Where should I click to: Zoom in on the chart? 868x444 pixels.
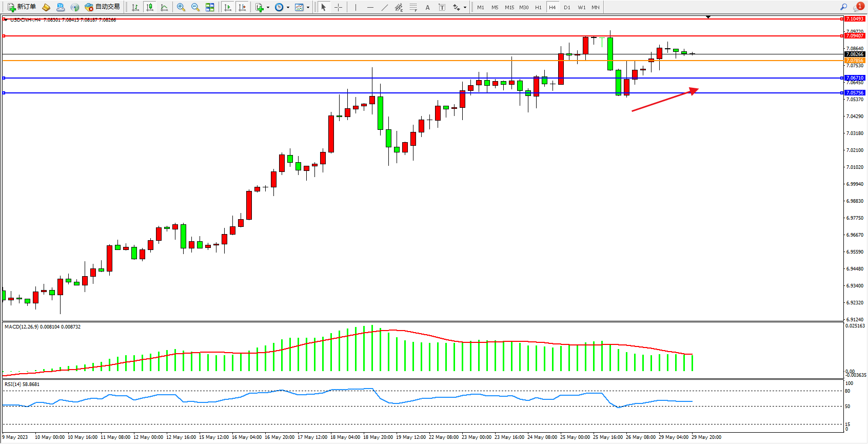[x=181, y=7]
